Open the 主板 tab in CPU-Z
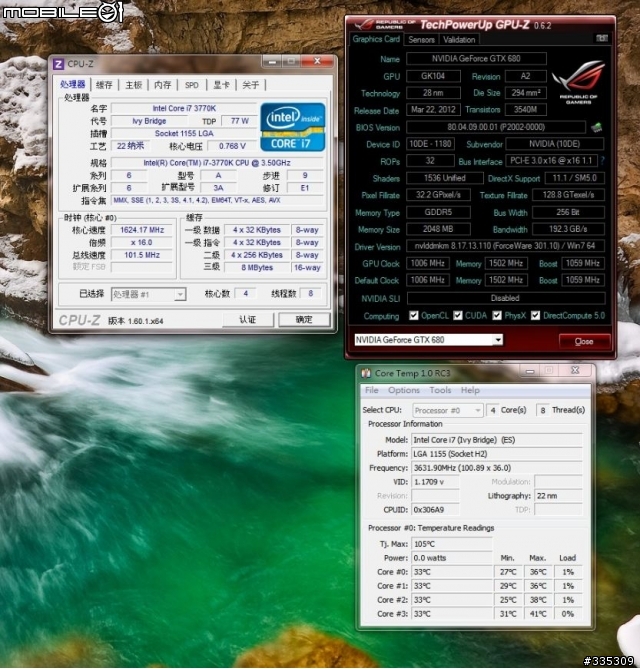 click(x=134, y=85)
